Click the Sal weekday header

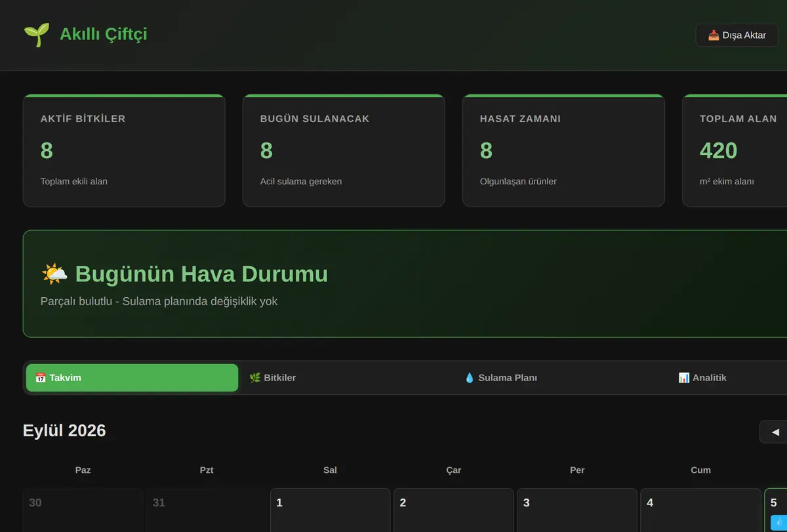pos(330,470)
